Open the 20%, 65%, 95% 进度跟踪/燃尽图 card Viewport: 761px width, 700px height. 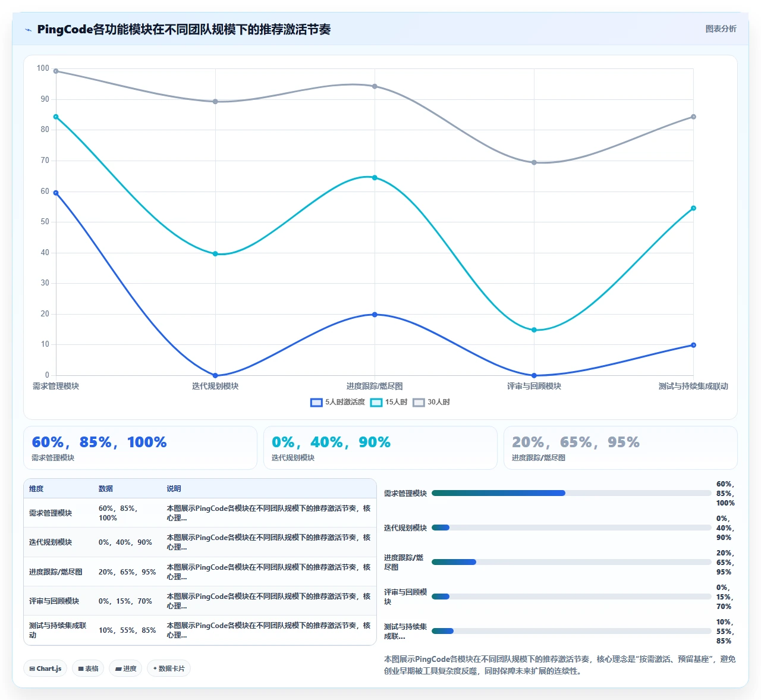621,448
